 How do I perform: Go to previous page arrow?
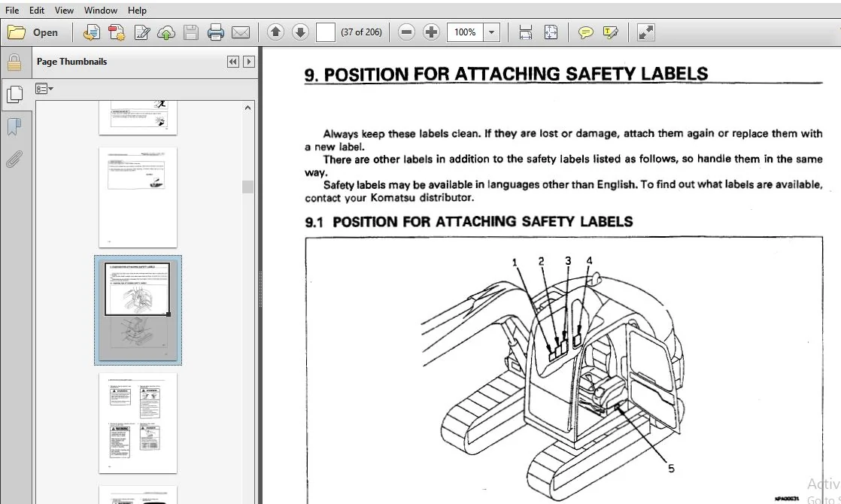pos(275,32)
